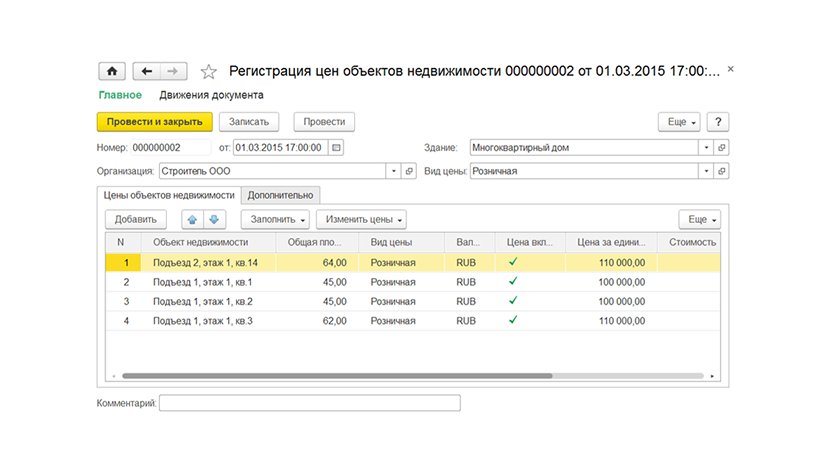Click the Цена за едини... column header

coord(611,242)
